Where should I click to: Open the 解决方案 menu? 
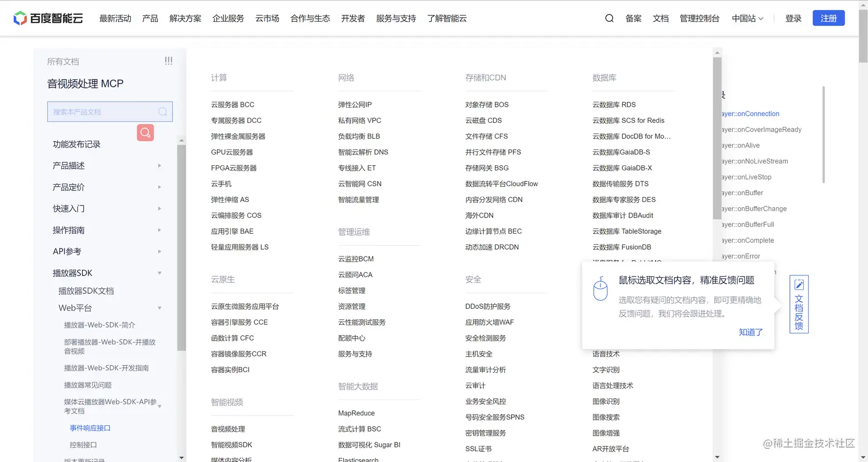point(185,18)
